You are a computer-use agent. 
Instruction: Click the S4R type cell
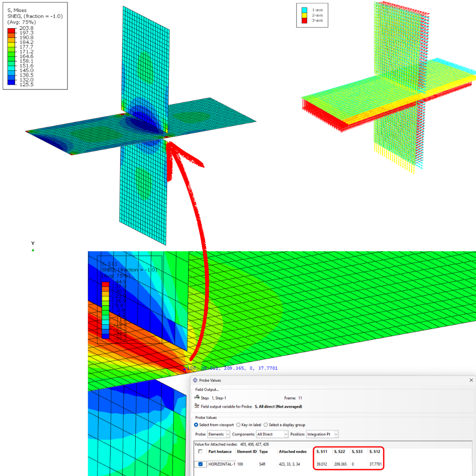262,464
